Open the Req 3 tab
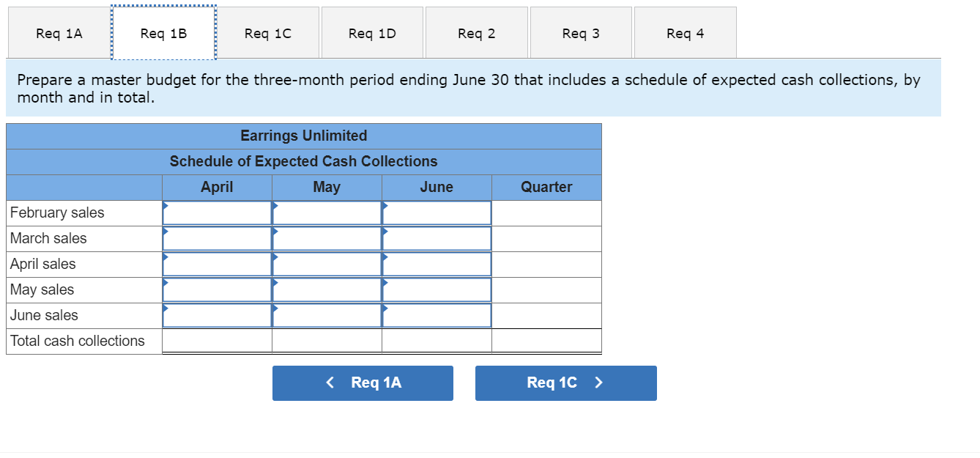Viewport: 980px width, 458px height. [580, 32]
